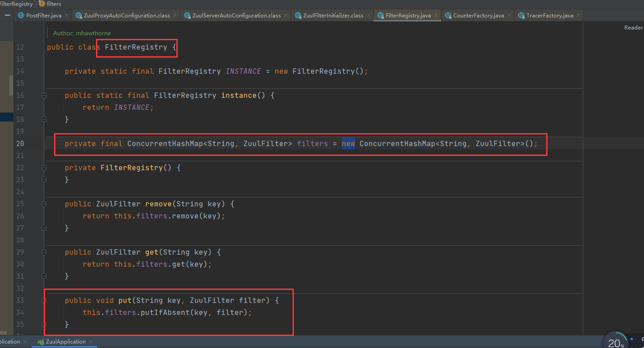This screenshot has width=644, height=348.
Task: Click the highlighted 'new' keyword on line 20
Action: pos(348,144)
